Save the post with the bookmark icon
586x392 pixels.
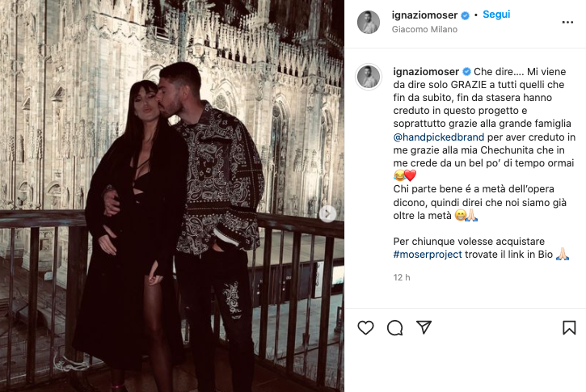click(x=569, y=327)
